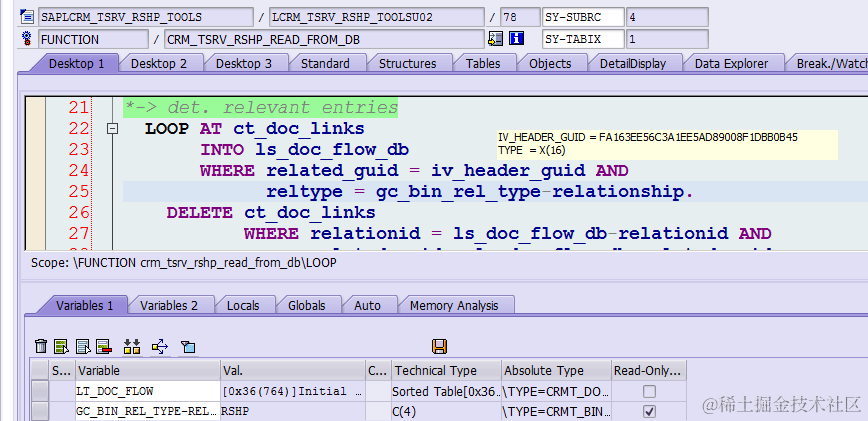868x421 pixels.
Task: Click iv_header_guid in code line 24
Action: tap(508, 170)
